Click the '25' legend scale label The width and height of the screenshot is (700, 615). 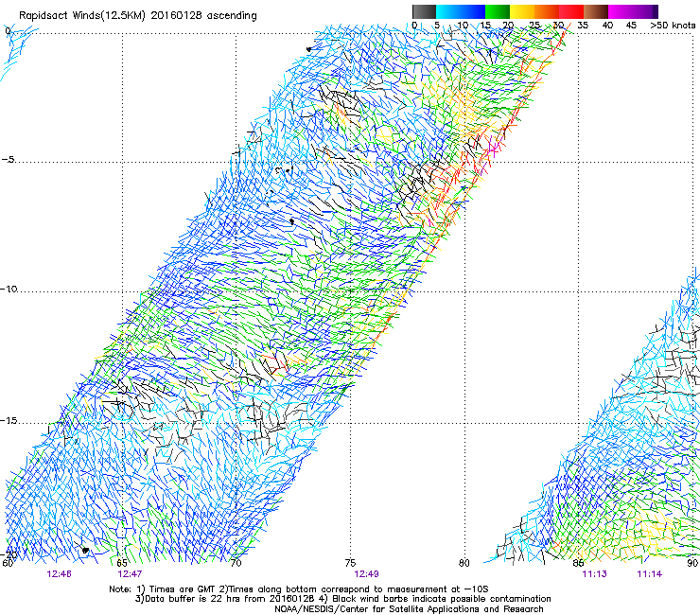point(534,26)
